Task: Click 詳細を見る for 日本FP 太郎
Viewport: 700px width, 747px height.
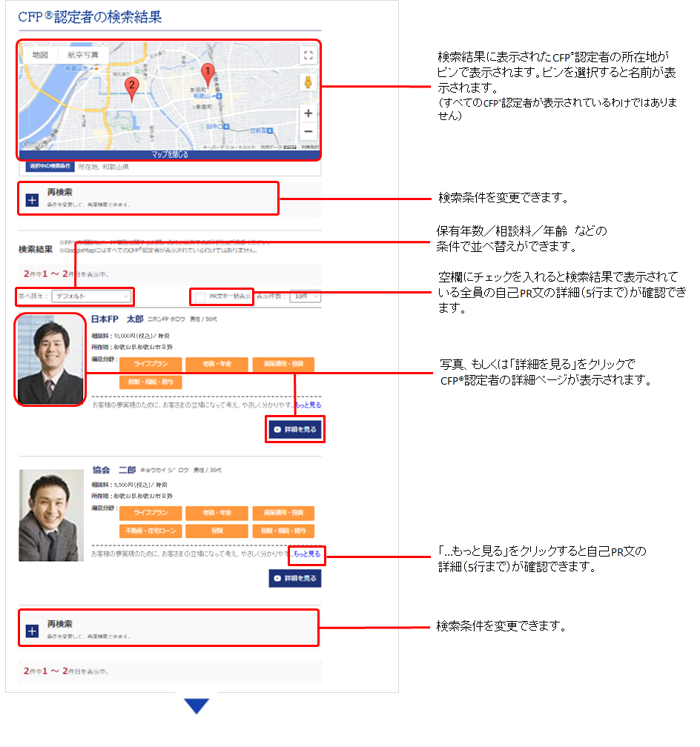Action: click(295, 430)
